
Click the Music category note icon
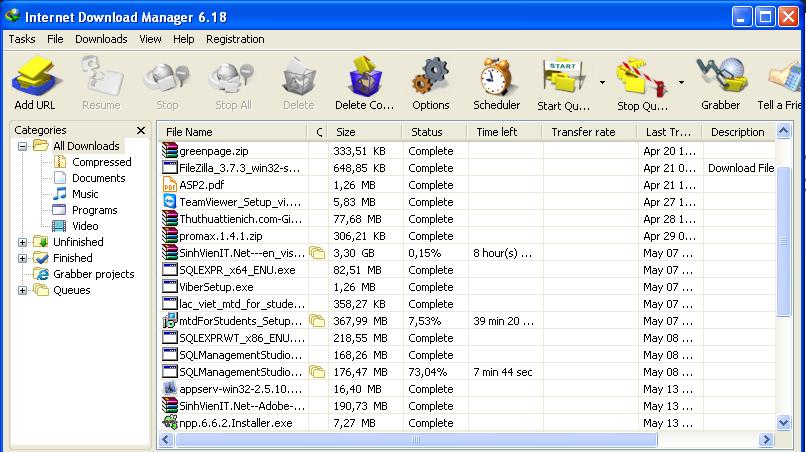pos(60,194)
